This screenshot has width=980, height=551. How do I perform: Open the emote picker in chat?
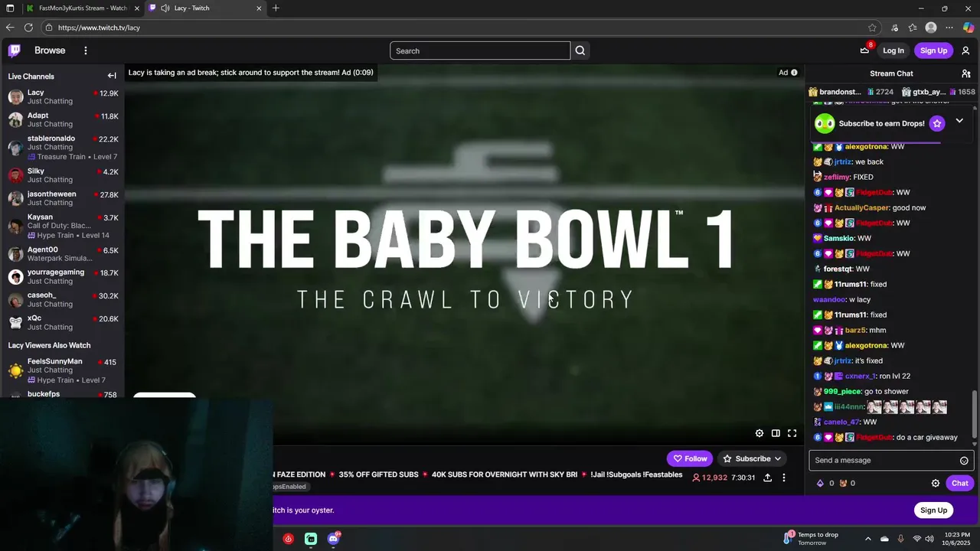(964, 461)
